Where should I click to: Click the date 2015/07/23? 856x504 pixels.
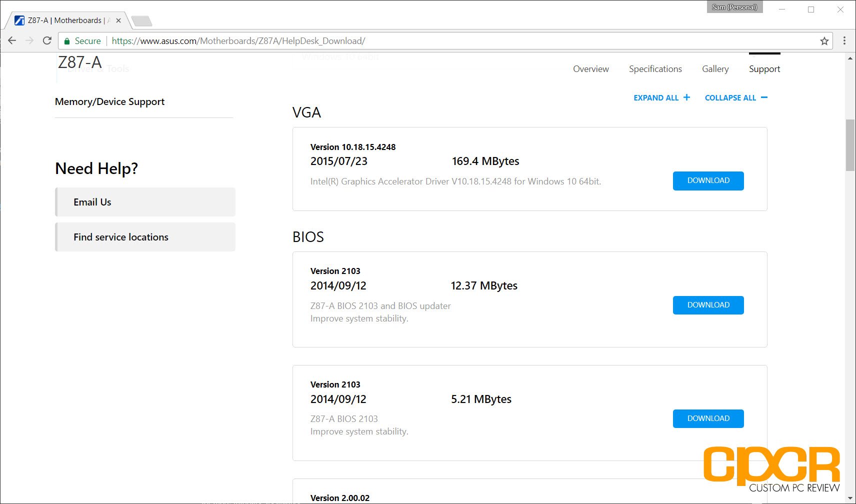coord(339,161)
